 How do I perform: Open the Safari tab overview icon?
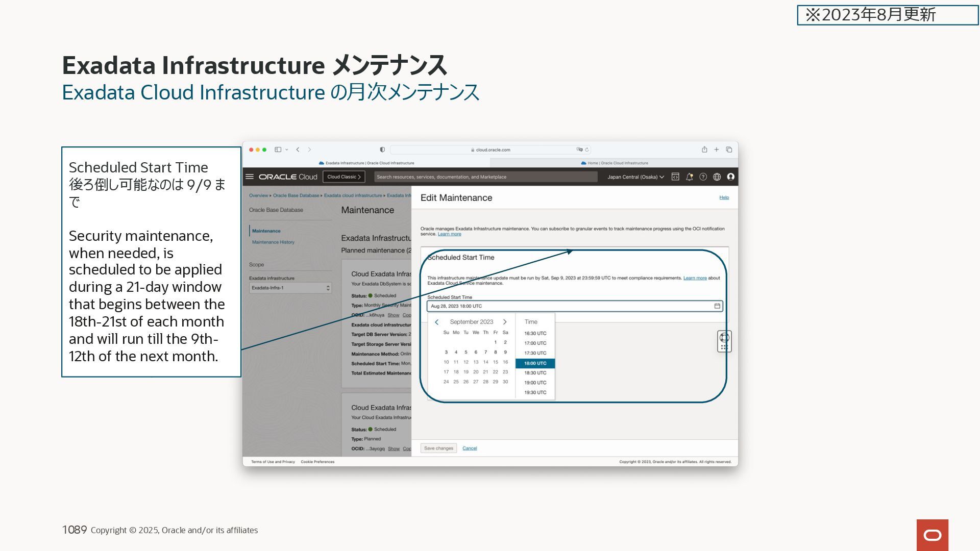729,149
